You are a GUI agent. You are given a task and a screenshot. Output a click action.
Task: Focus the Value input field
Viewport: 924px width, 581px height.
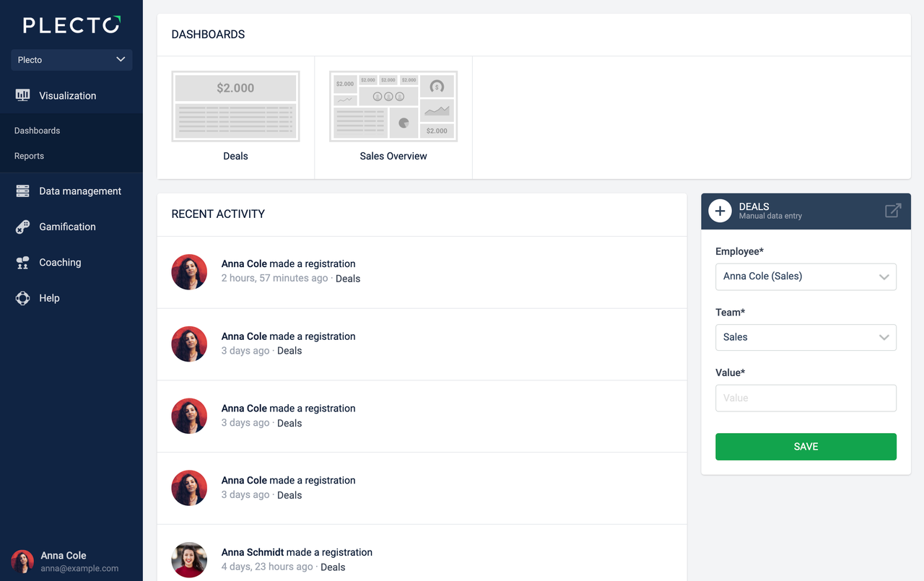806,398
